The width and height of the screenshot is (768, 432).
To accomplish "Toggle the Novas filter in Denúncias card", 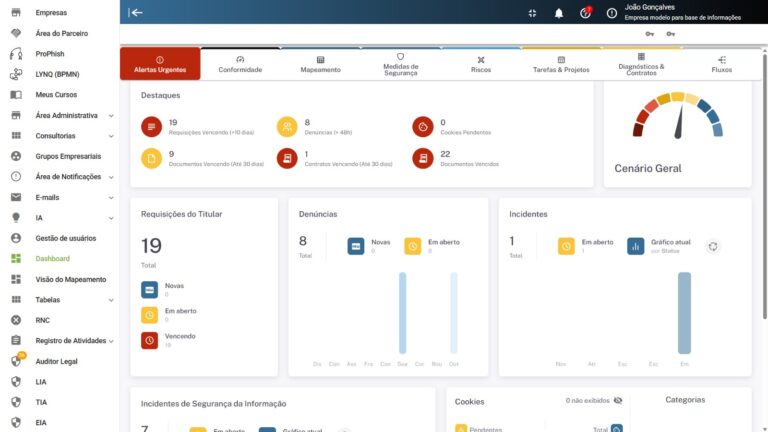I will click(x=356, y=246).
